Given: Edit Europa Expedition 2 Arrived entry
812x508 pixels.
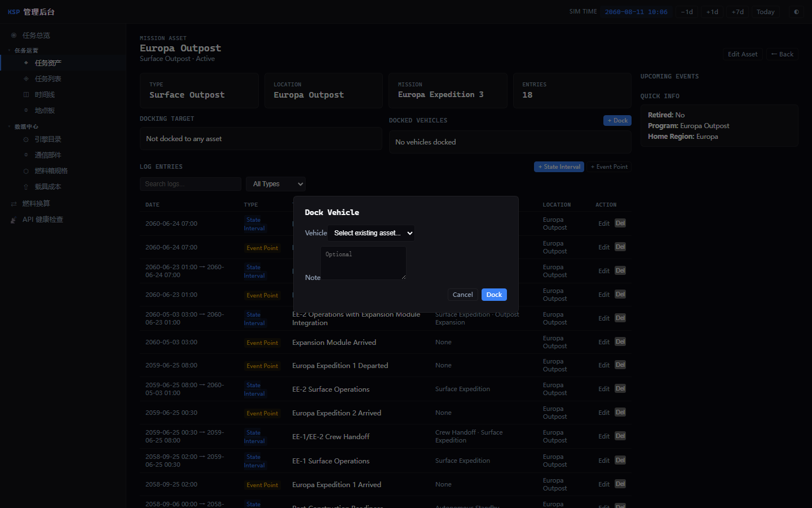Looking at the screenshot, I should point(604,413).
